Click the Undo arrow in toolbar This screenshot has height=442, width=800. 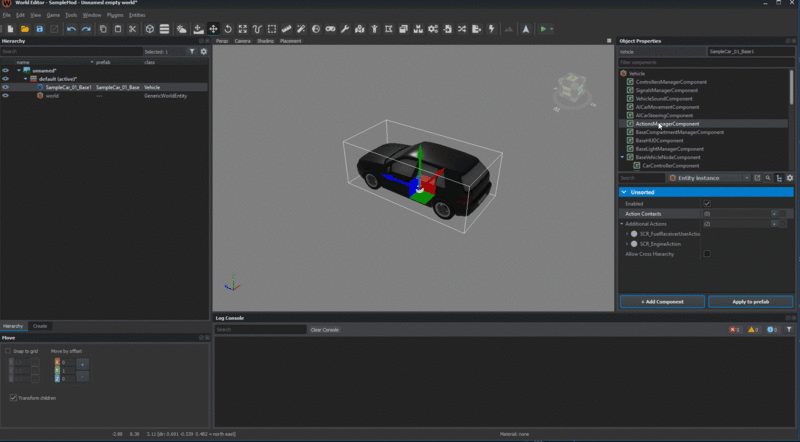click(71, 29)
